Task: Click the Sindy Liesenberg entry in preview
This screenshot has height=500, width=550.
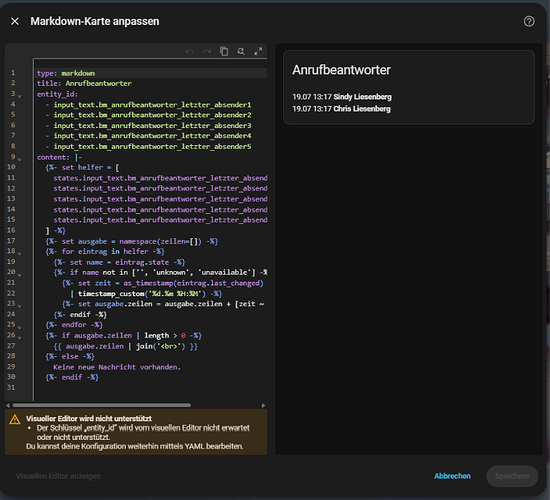Action: pyautogui.click(x=342, y=97)
